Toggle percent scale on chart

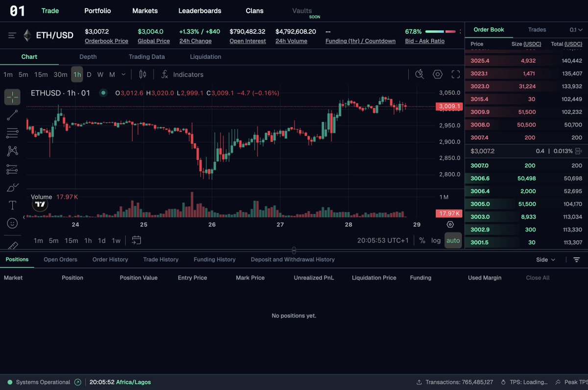(x=422, y=240)
